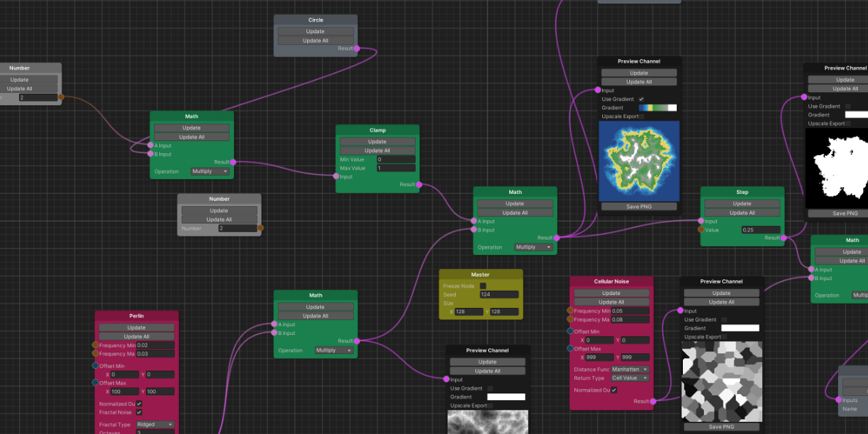
Task: Open the Return Type Cell Value dropdown
Action: click(x=631, y=378)
